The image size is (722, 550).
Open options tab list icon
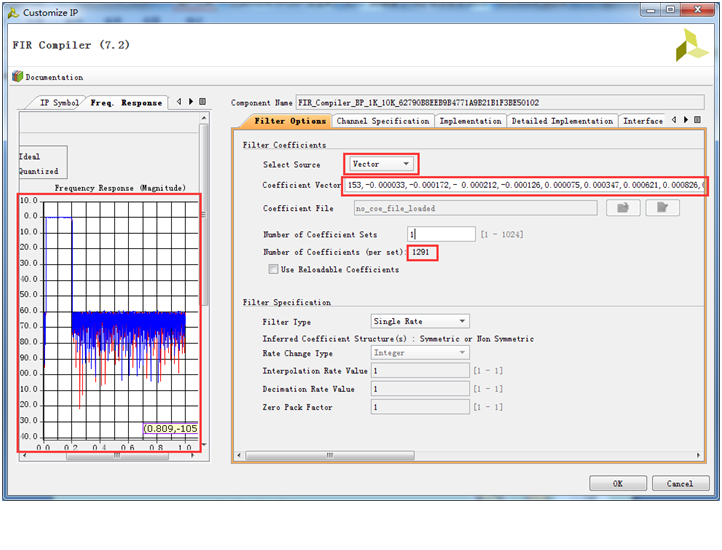point(698,120)
